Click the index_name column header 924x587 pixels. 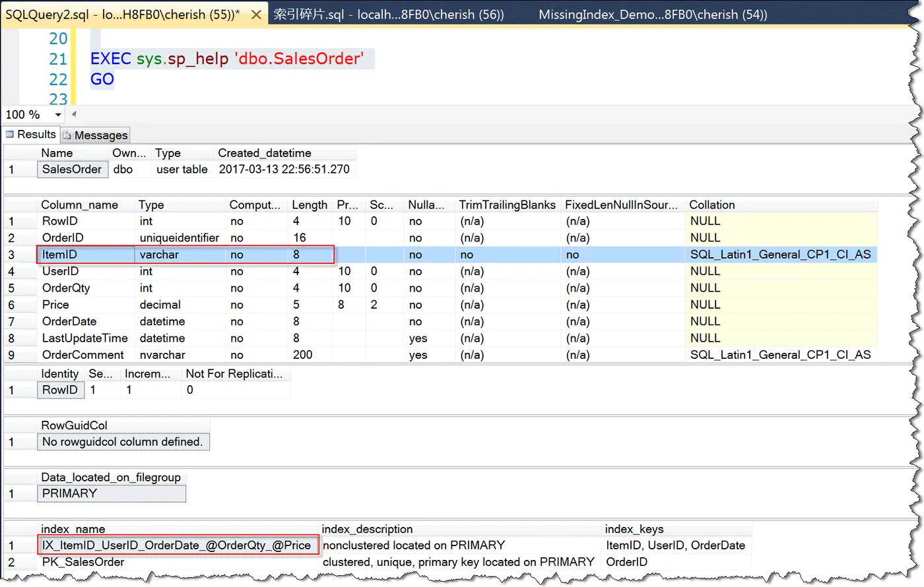178,529
